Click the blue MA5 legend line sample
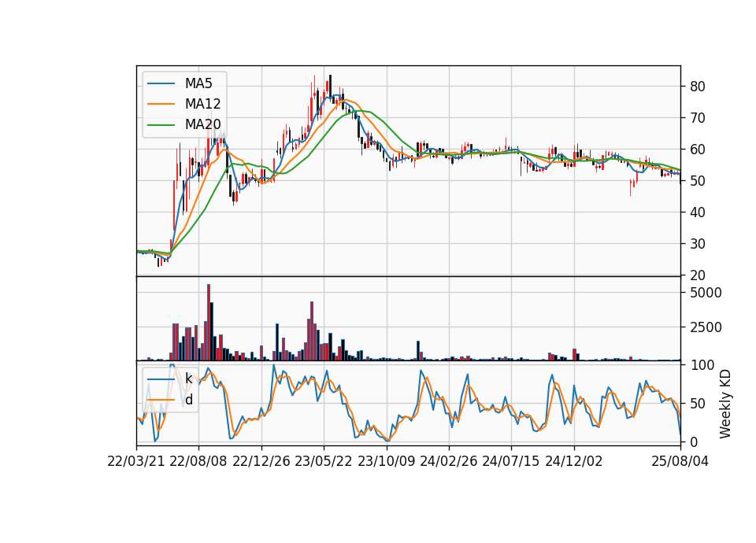 pos(161,83)
